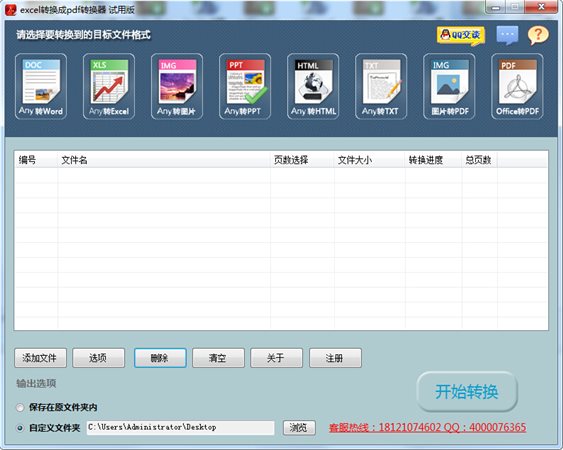Click the 编号 column header

pyautogui.click(x=36, y=160)
